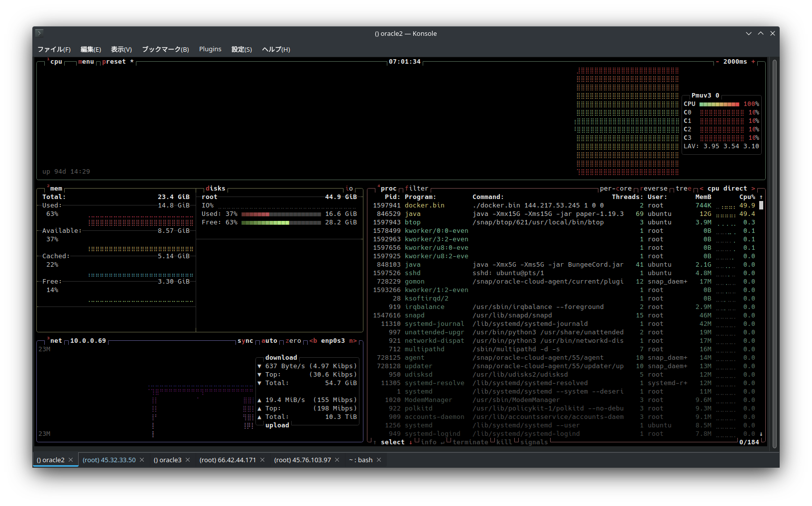Enable tree view for processes
Image resolution: width=812 pixels, height=506 pixels.
tap(683, 189)
